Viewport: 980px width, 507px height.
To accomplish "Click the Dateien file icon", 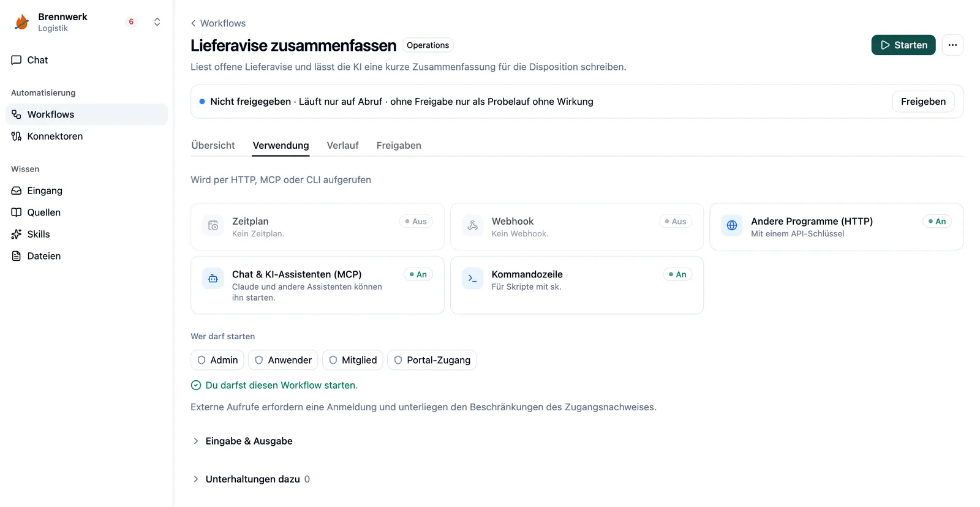I will pos(17,256).
